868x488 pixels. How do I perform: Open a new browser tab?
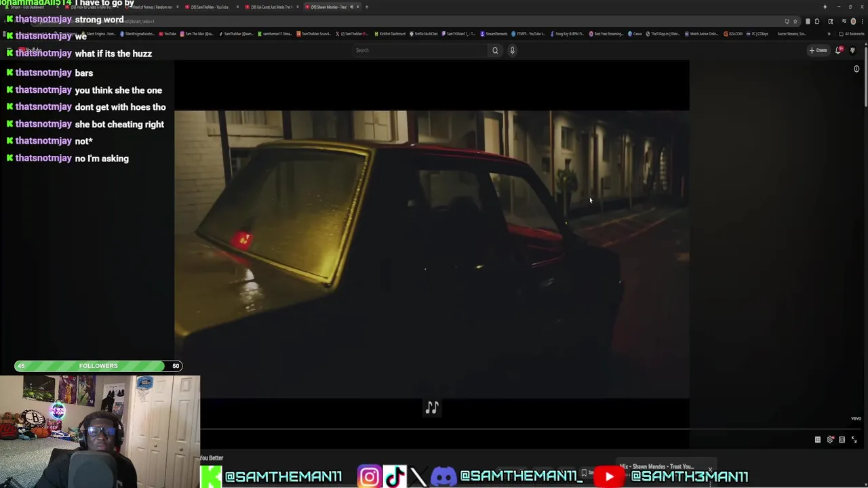367,7
